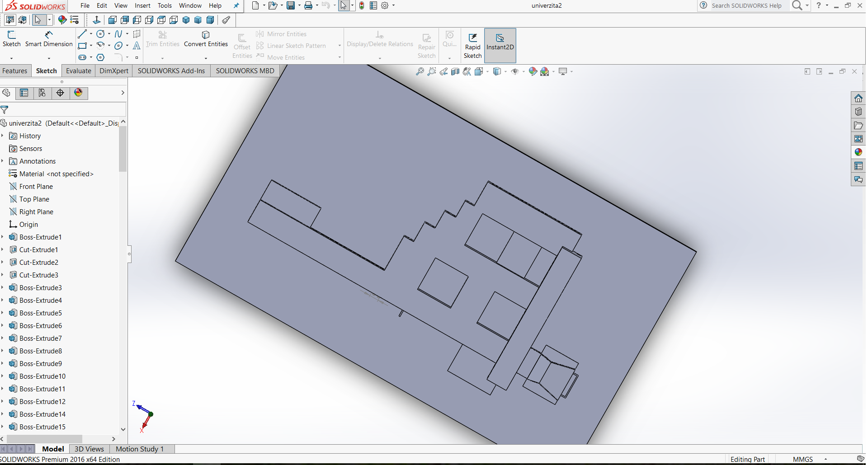Open the Options gear icon
Screen dimensions: 868x465
[x=385, y=5]
